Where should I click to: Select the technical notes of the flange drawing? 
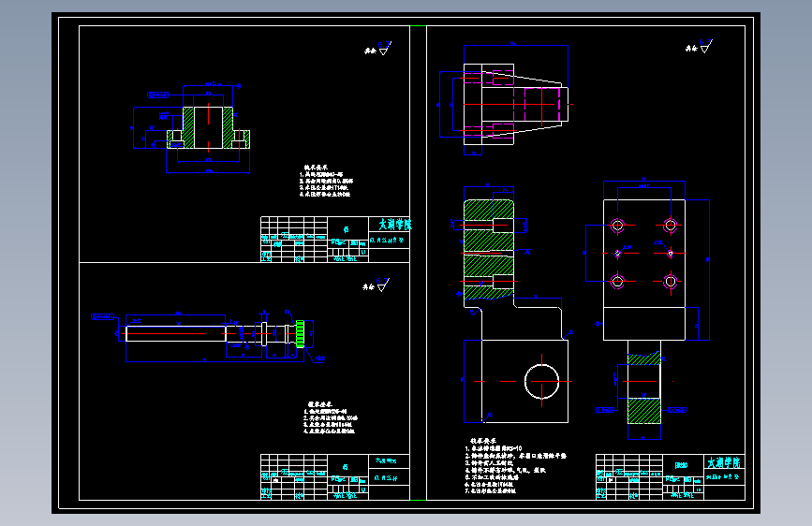coord(326,182)
